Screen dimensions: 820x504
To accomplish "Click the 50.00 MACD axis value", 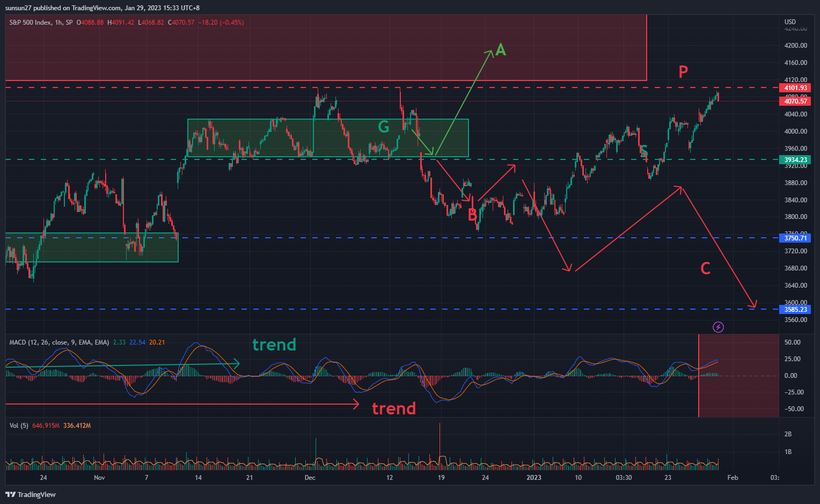I will coord(792,342).
